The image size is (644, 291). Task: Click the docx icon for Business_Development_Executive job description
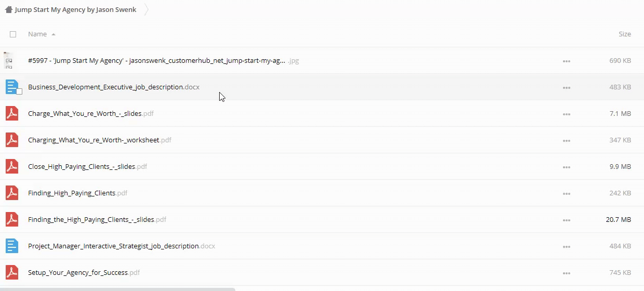point(11,87)
